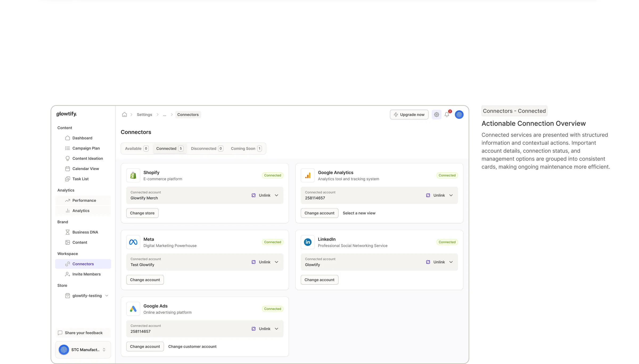
Task: Open Share your feedback
Action: tap(83, 333)
